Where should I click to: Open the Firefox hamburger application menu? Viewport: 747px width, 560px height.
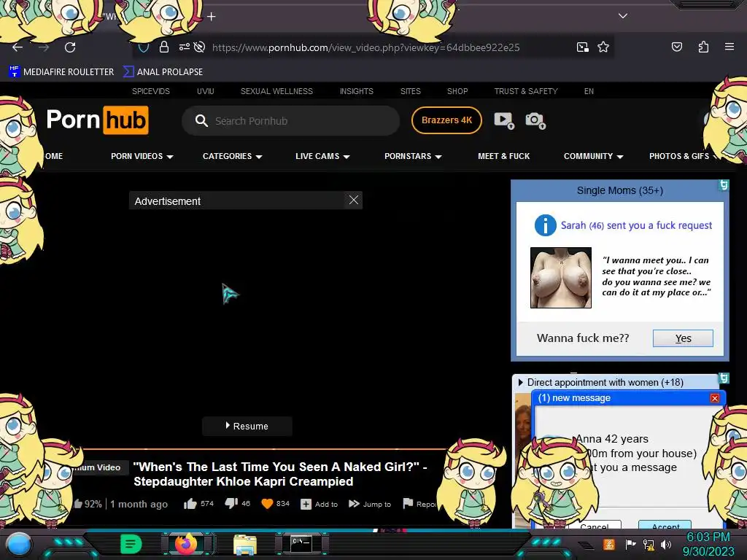point(729,47)
